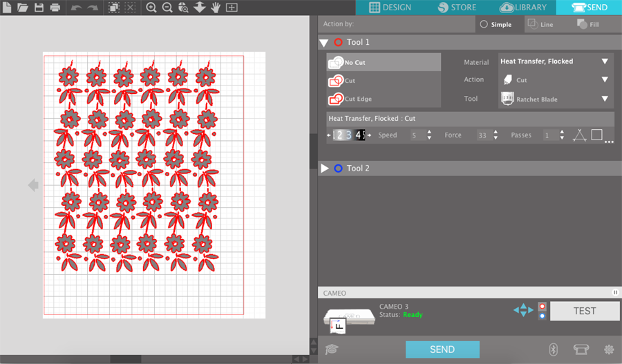Open the LIBRARY tab
Image resolution: width=622 pixels, height=364 pixels.
pyautogui.click(x=523, y=8)
